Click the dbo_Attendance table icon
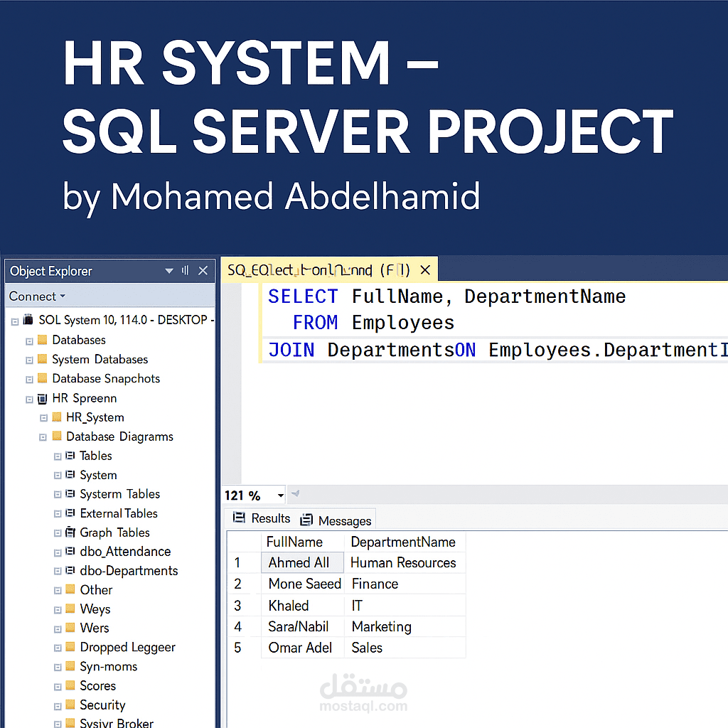The image size is (728, 728). pyautogui.click(x=70, y=551)
